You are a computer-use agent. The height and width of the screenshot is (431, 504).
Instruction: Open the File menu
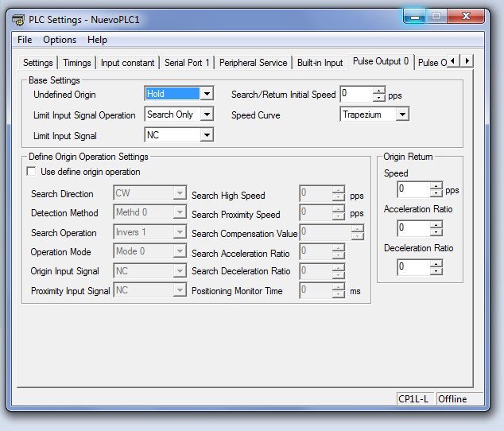[25, 40]
